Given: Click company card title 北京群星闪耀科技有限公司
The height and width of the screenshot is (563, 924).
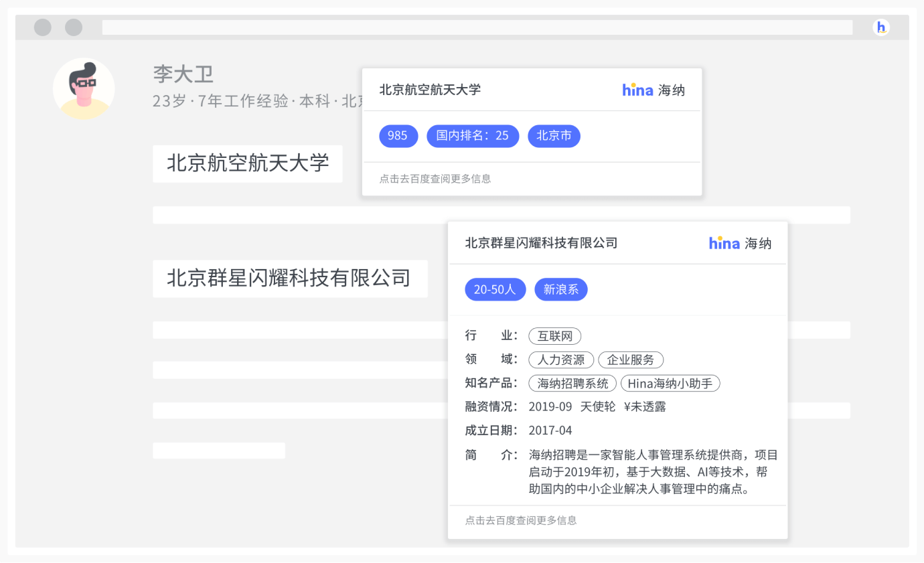Looking at the screenshot, I should pyautogui.click(x=541, y=243).
